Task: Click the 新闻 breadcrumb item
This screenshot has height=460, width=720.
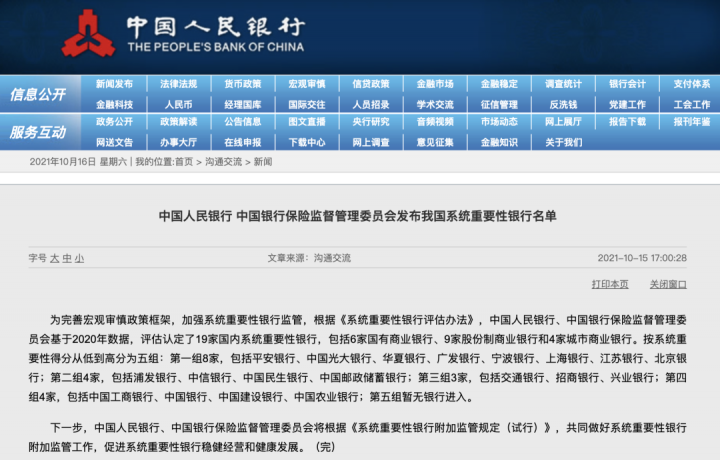Action: [x=263, y=162]
